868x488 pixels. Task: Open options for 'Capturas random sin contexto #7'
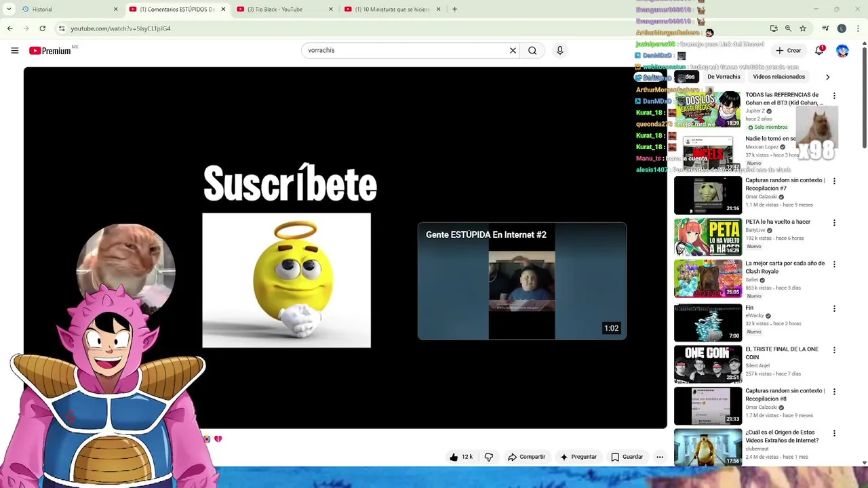[834, 182]
